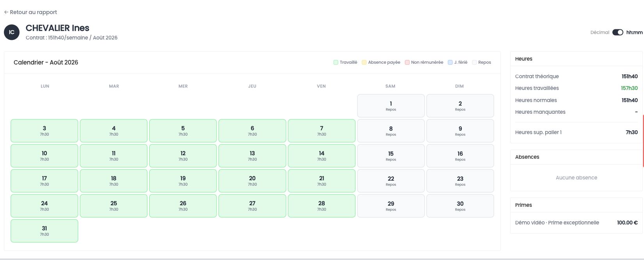Viewport: 644px width, 260px height.
Task: Select day 9 Repos cell
Action: 460,131
